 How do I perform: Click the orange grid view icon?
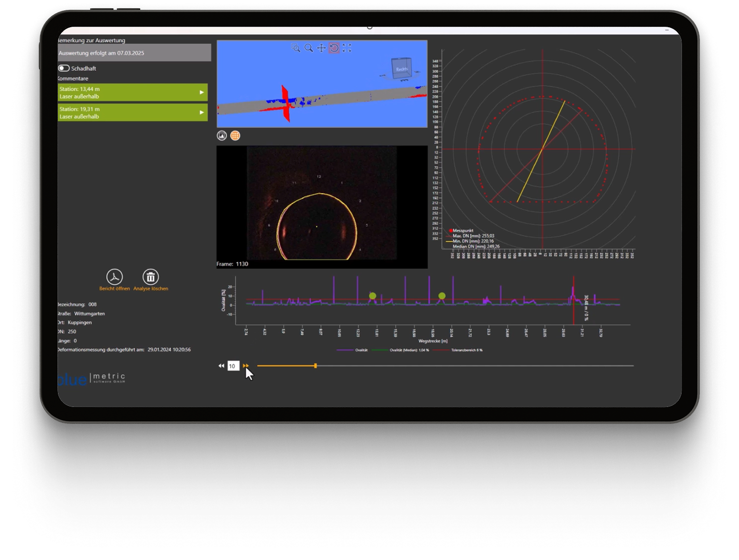click(235, 136)
